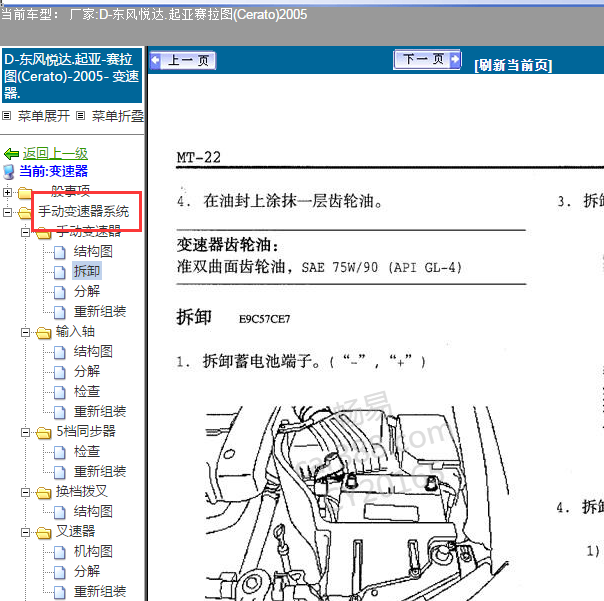Collapse the 换档拨叉 folder node
604x601 pixels.
pyautogui.click(x=25, y=492)
